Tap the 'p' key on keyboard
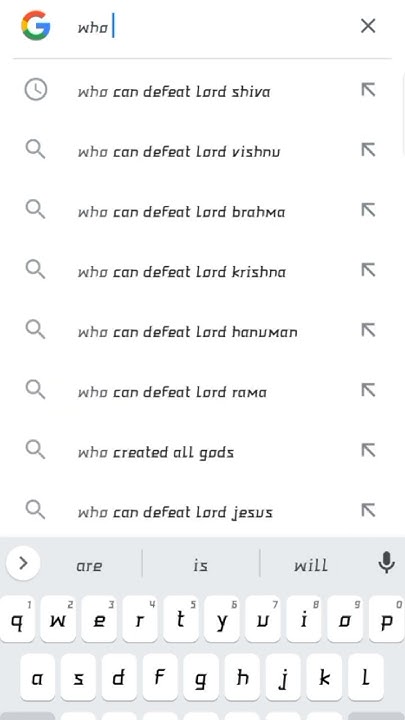Image resolution: width=405 pixels, height=720 pixels. pos(387,619)
